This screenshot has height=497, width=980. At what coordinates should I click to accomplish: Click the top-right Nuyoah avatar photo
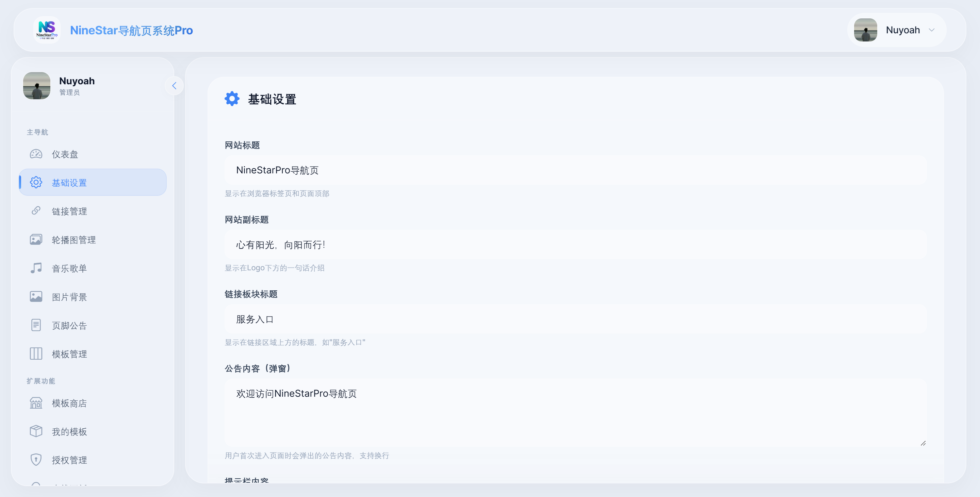865,30
